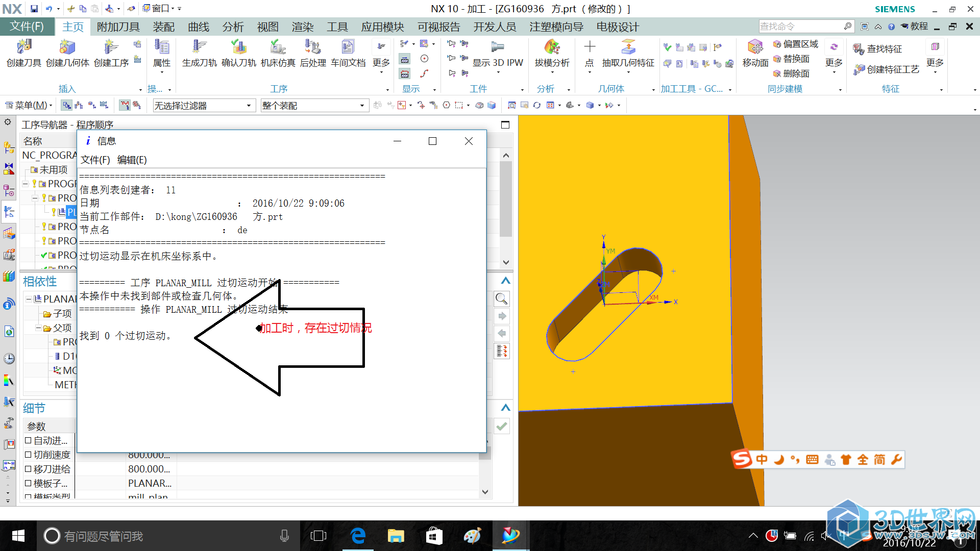This screenshot has width=980, height=551.
Task: Switch to the 分析 ribbon tab
Action: pyautogui.click(x=233, y=27)
